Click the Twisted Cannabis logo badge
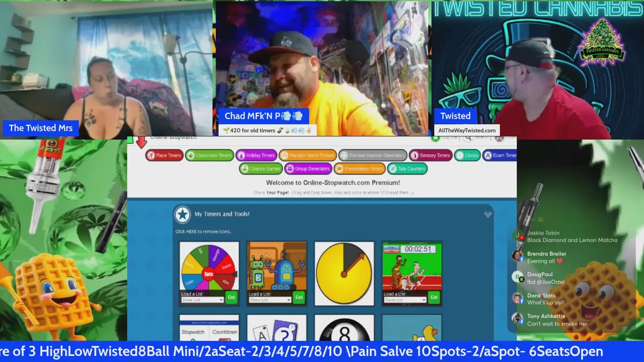The width and height of the screenshot is (644, 362). click(601, 43)
